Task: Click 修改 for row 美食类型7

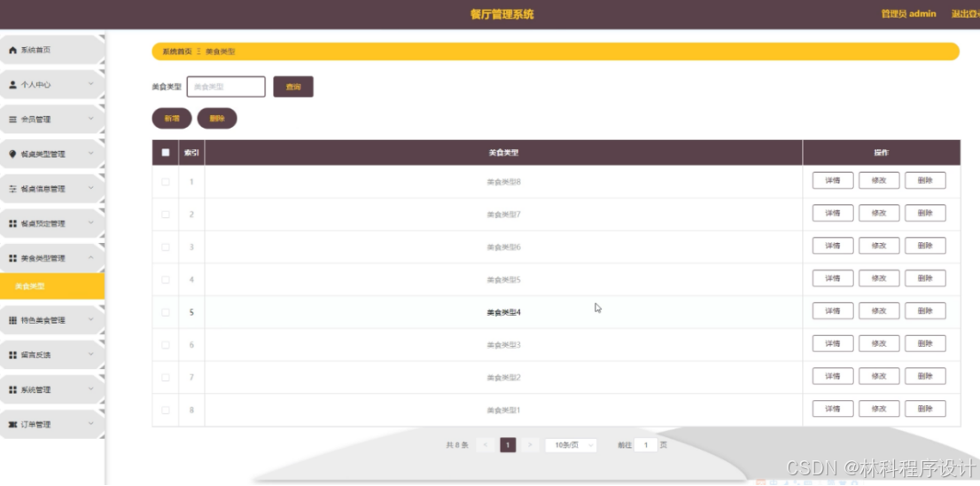Action: pos(879,213)
